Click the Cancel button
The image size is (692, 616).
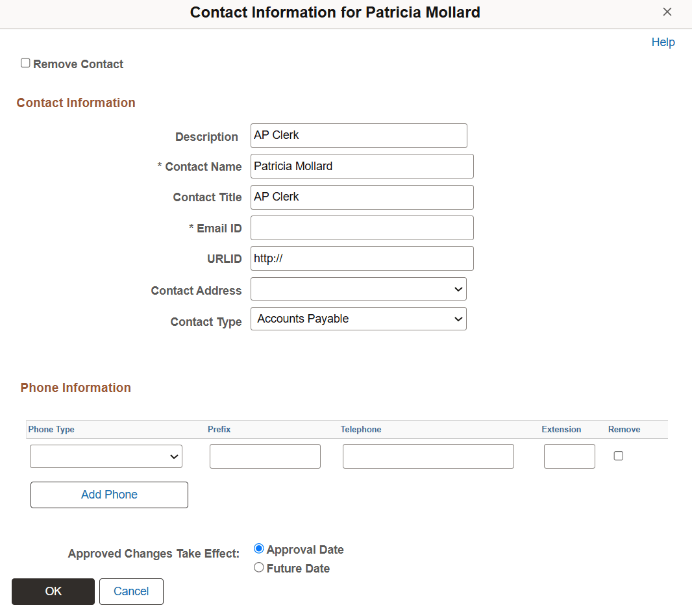pos(131,591)
